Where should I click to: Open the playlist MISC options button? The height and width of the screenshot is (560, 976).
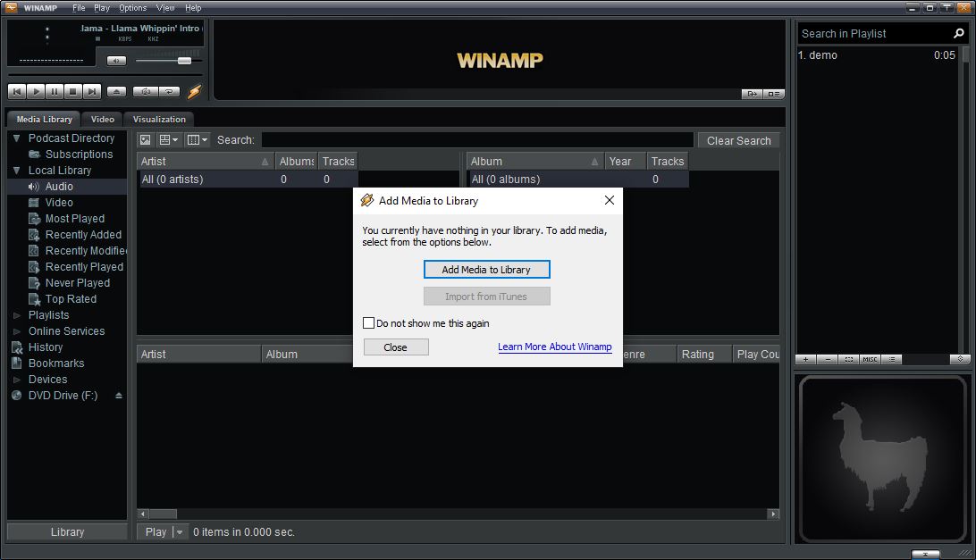(x=870, y=360)
